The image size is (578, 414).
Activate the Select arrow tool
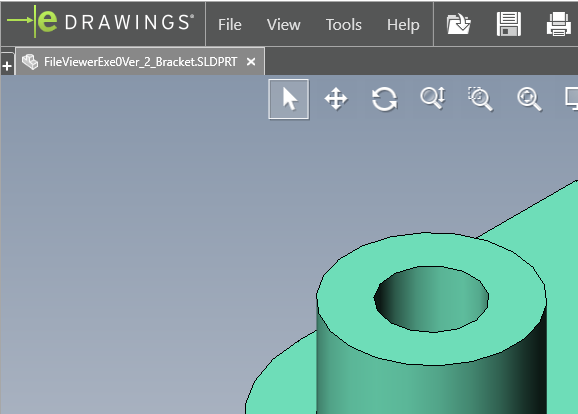pos(289,99)
